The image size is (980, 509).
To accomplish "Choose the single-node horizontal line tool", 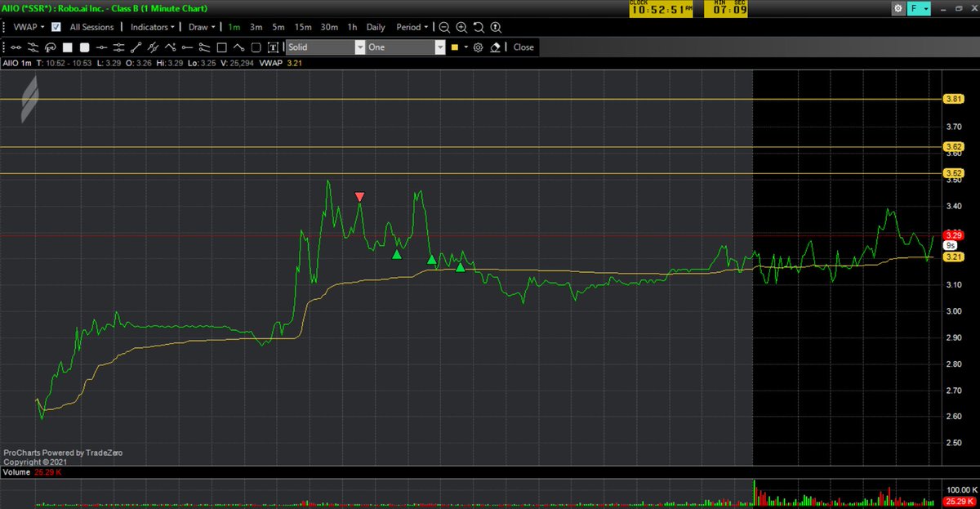I will tap(102, 47).
